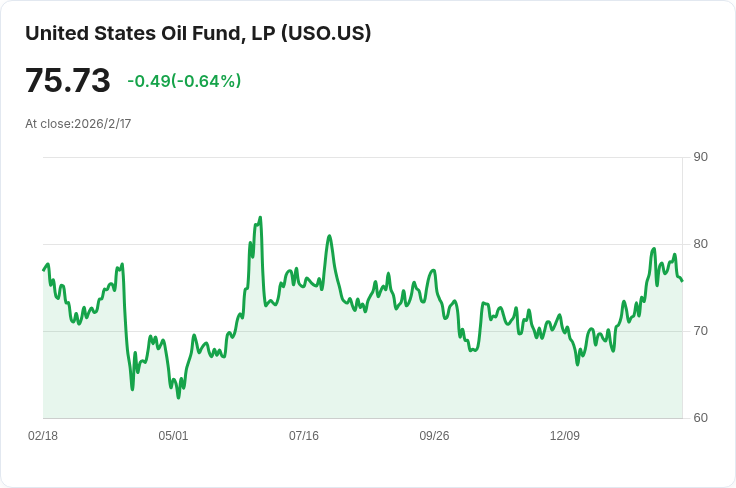Click the highest peak of the price line
The width and height of the screenshot is (736, 488).
coord(260,217)
